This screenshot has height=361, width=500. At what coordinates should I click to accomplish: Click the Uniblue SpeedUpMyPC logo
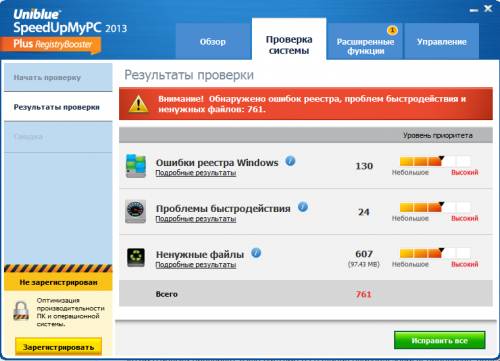70,22
